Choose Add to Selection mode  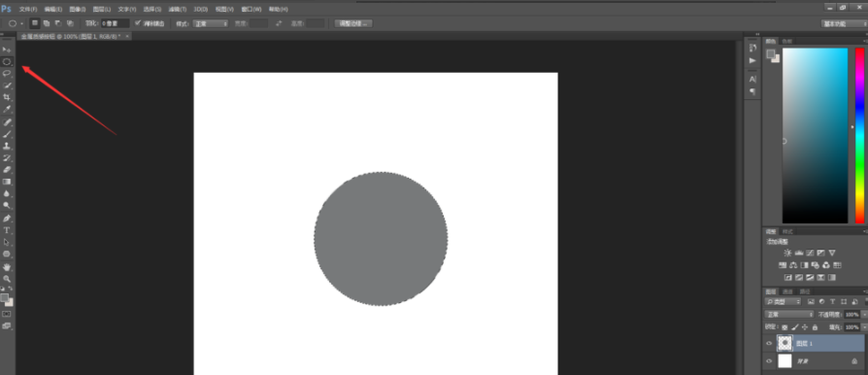click(47, 23)
